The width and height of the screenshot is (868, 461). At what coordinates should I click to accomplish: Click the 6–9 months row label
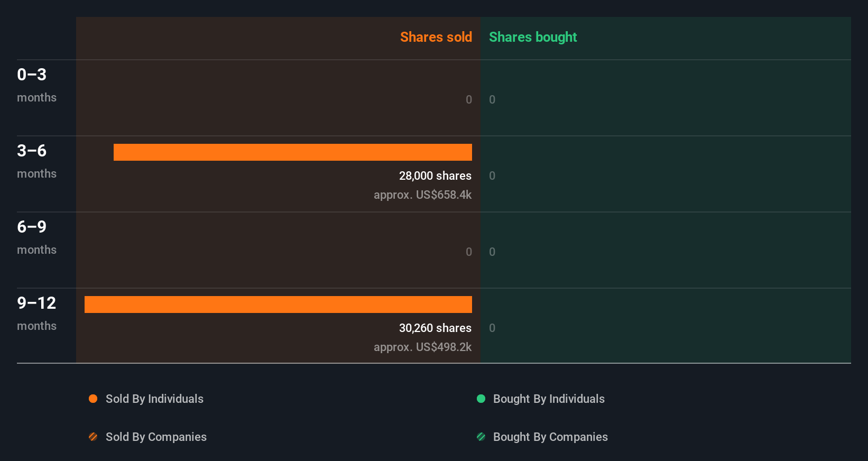(x=36, y=237)
